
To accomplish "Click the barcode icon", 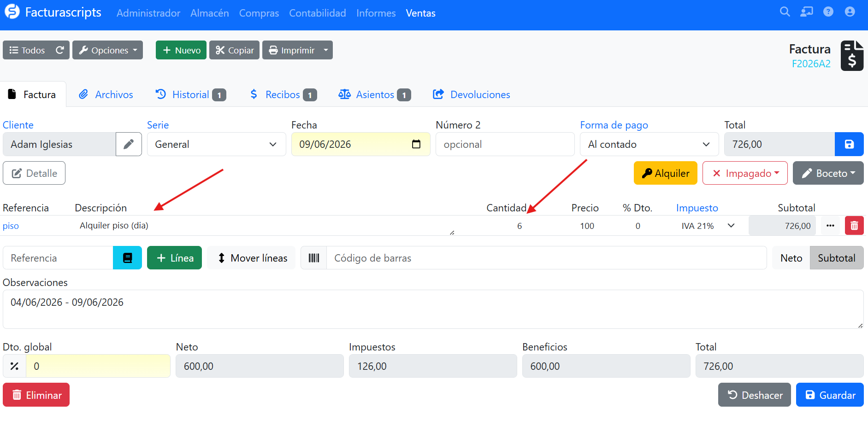I will (x=314, y=258).
